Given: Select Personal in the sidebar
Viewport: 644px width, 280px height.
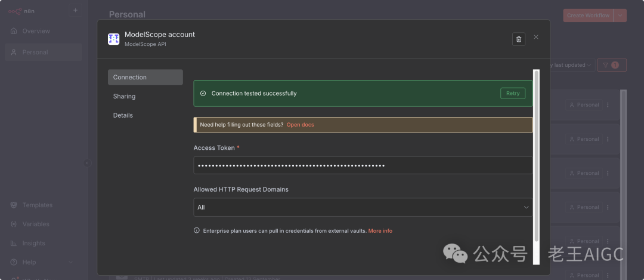Looking at the screenshot, I should coord(44,52).
